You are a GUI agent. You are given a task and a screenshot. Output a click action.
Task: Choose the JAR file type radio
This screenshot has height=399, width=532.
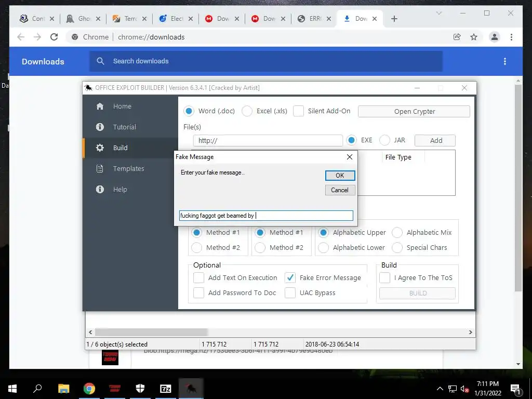(x=385, y=140)
